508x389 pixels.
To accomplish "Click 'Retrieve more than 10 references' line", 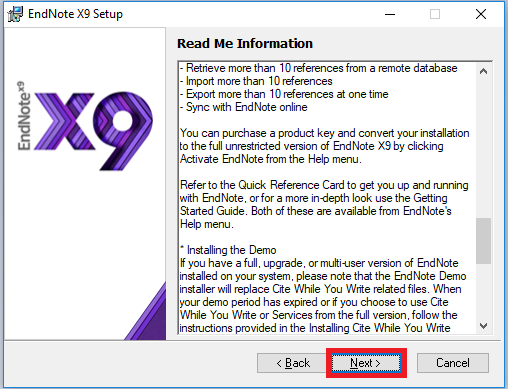I will pos(318,68).
